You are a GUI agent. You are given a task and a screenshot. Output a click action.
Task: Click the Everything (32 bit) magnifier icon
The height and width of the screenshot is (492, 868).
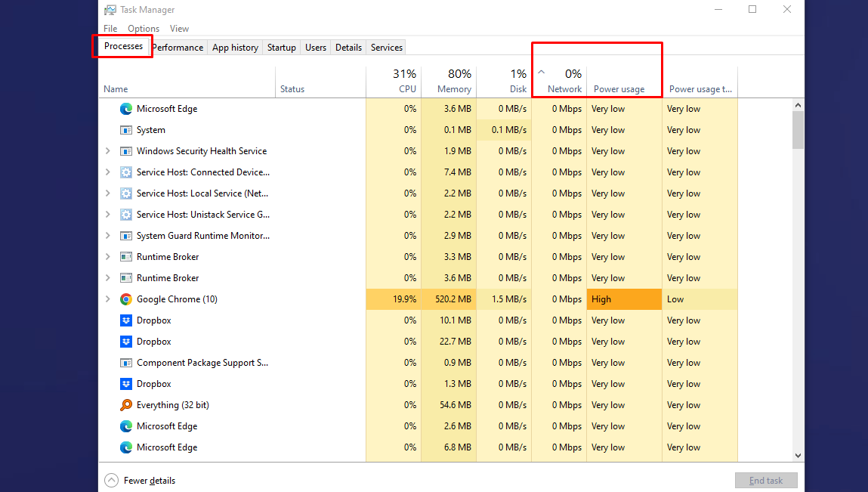click(x=125, y=404)
